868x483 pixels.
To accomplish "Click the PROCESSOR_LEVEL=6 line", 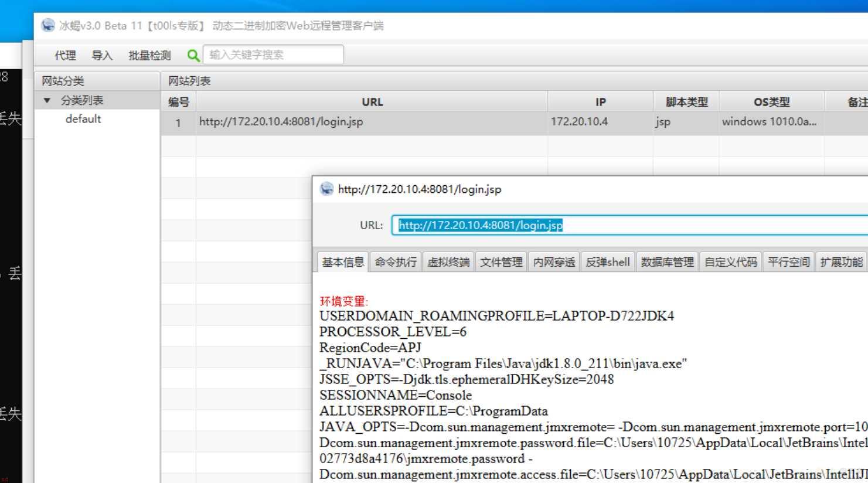I will pos(393,332).
